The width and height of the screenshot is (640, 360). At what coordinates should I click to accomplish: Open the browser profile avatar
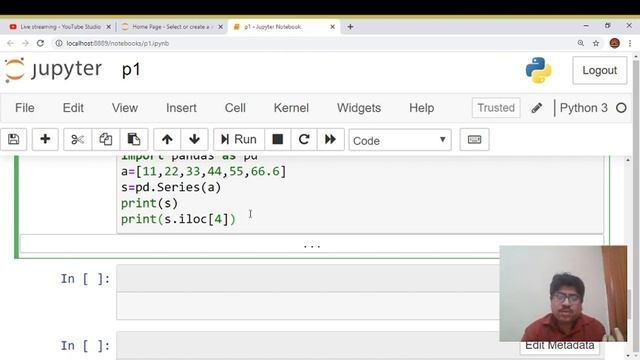[x=615, y=43]
